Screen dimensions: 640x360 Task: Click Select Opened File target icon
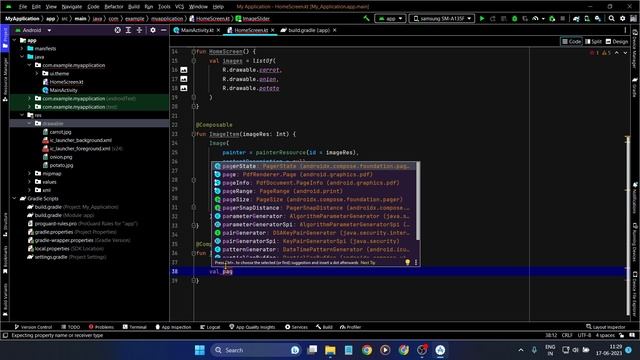tap(118, 30)
